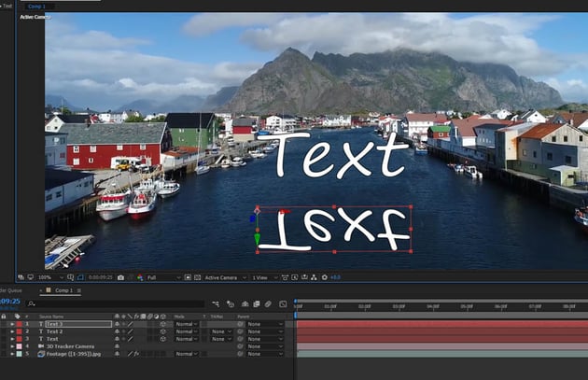Click the red label color of Text 2
The image size is (588, 380).
point(18,331)
